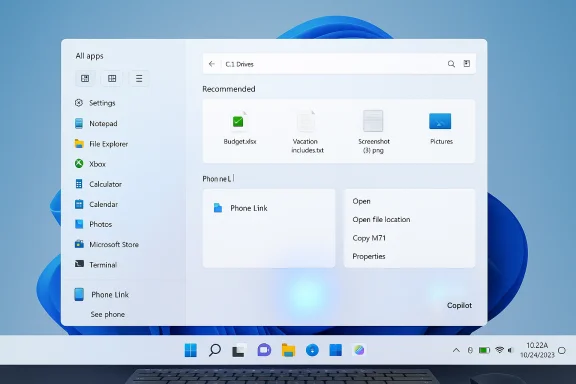The height and width of the screenshot is (384, 576).
Task: Open the Screenshot (3) png recommended file
Action: pos(374,132)
